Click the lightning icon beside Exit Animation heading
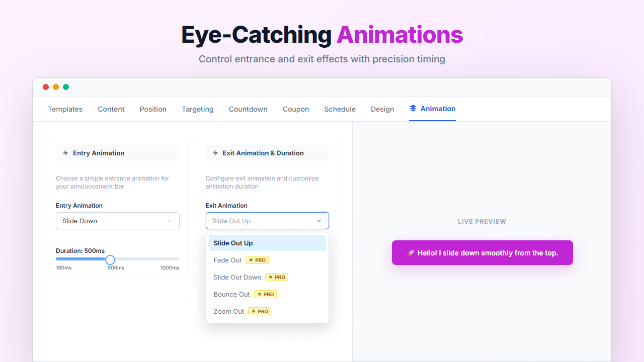This screenshot has height=362, width=644. pyautogui.click(x=215, y=153)
